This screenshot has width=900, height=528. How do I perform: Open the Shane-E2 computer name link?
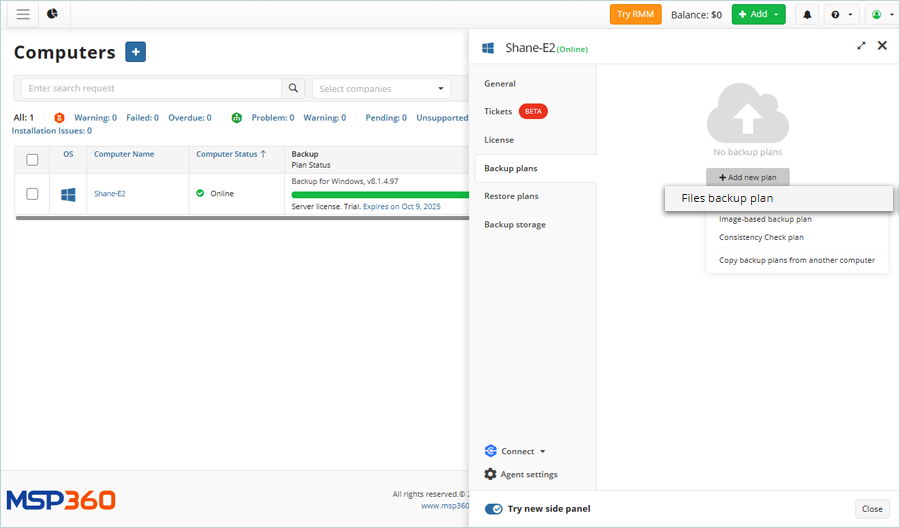click(x=110, y=194)
